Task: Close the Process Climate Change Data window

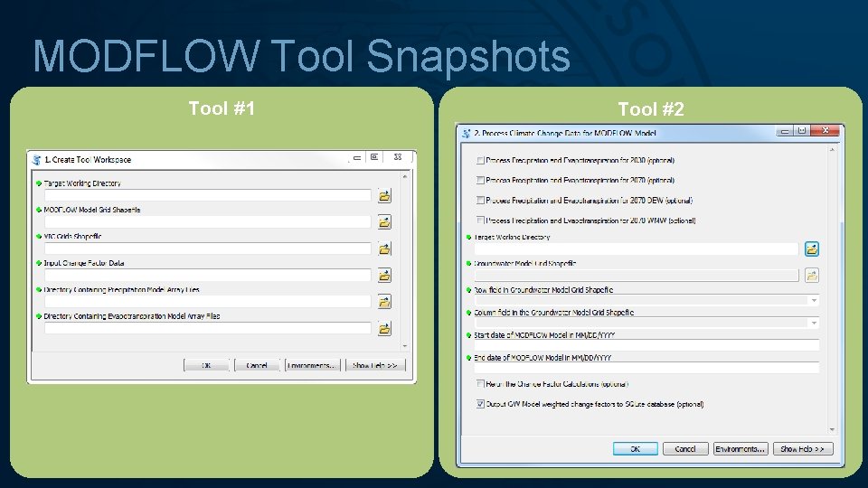Action: (x=826, y=130)
